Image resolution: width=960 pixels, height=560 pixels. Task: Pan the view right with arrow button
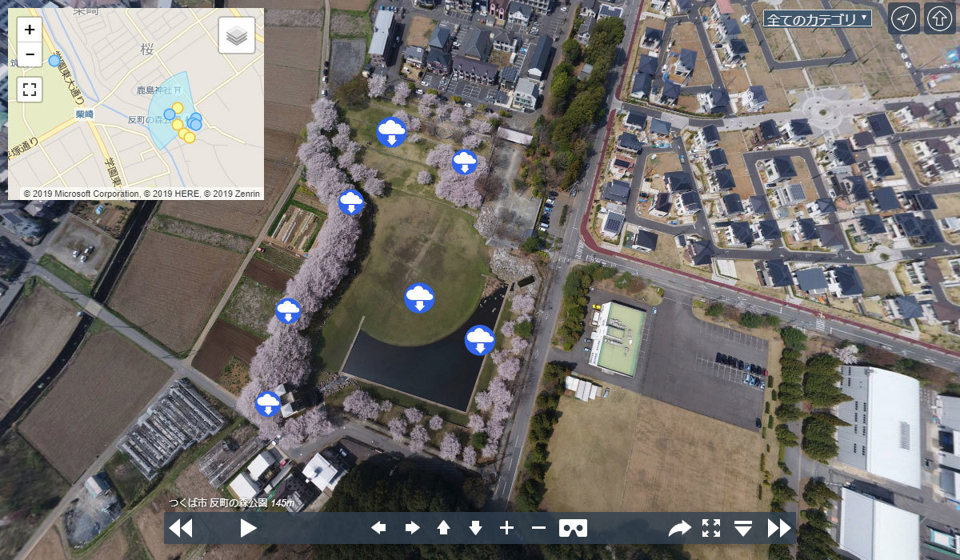412,528
